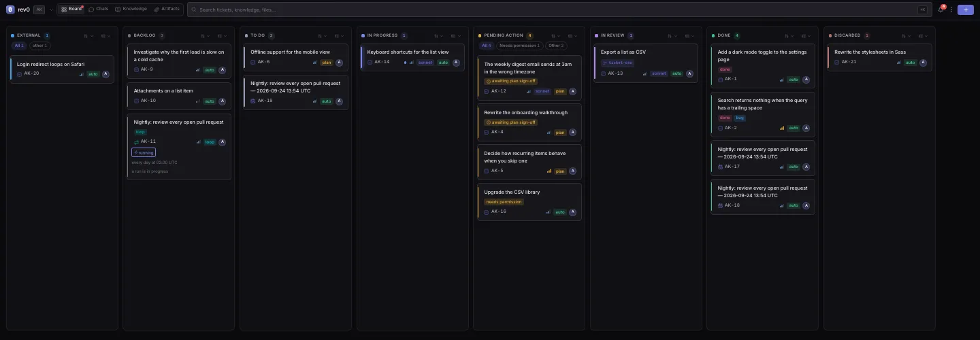The width and height of the screenshot is (980, 340).
Task: Toggle the 'other 1' filter chip
Action: (x=39, y=46)
